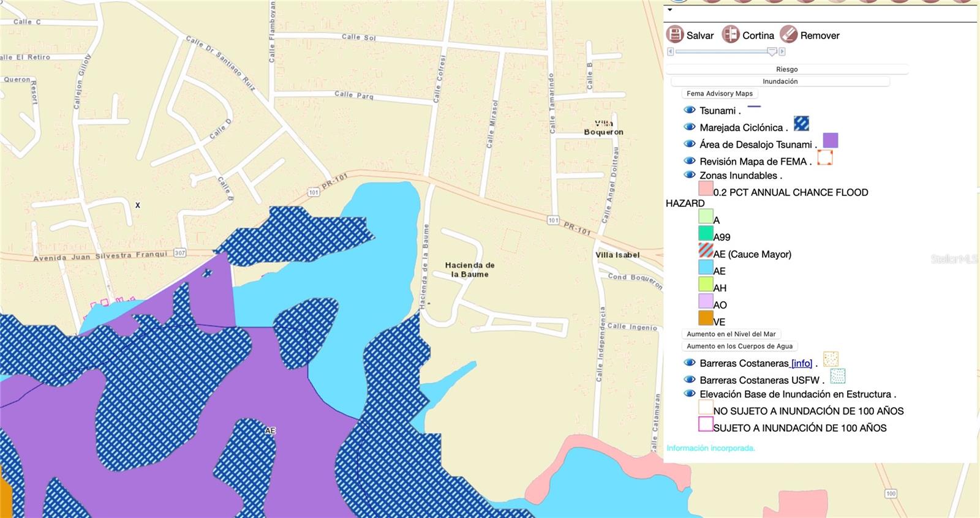Toggle Elevación Base de Inundación layer visibility
This screenshot has width=980, height=518.
(x=690, y=394)
